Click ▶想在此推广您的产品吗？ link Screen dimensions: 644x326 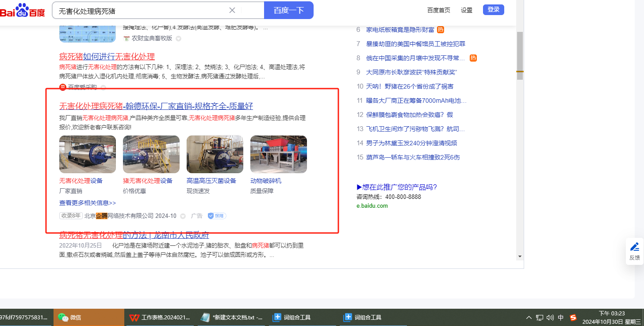click(x=397, y=187)
